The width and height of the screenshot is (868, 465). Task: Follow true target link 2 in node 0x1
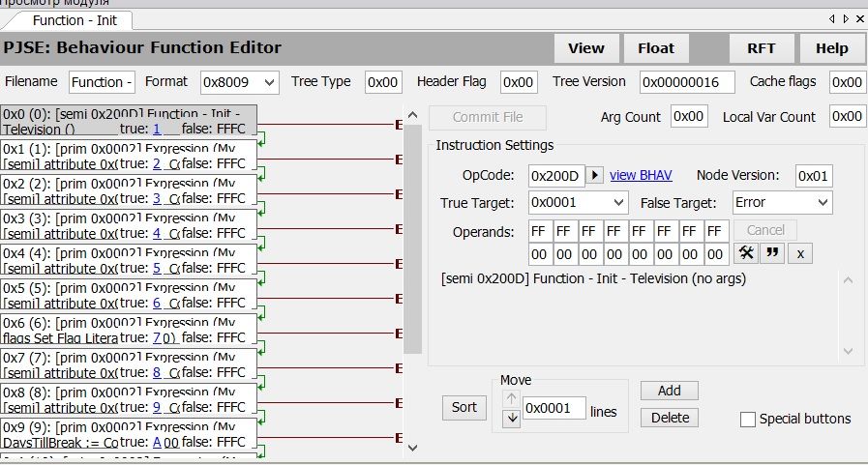(157, 163)
